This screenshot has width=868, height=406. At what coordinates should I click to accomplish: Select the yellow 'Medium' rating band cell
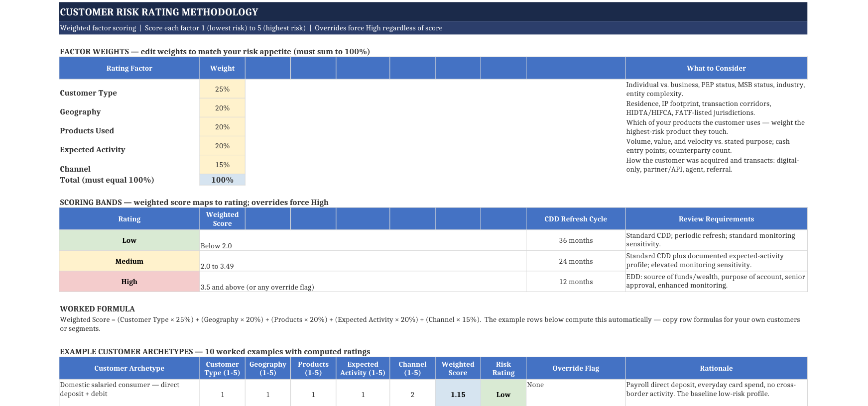[x=129, y=261]
